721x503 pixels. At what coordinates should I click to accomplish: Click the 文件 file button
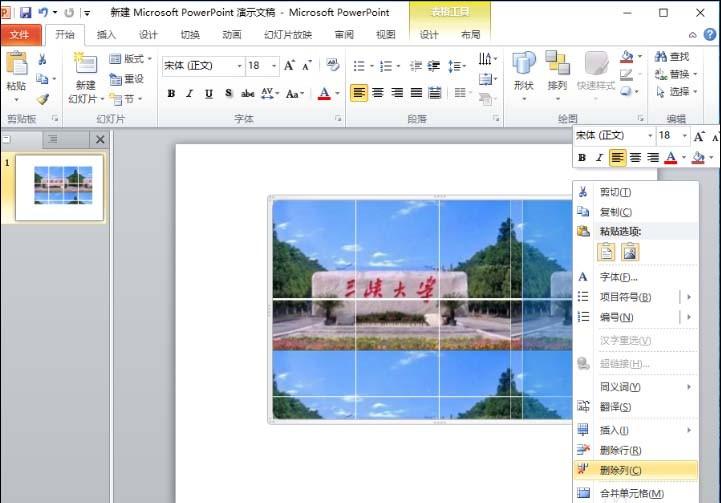20,35
